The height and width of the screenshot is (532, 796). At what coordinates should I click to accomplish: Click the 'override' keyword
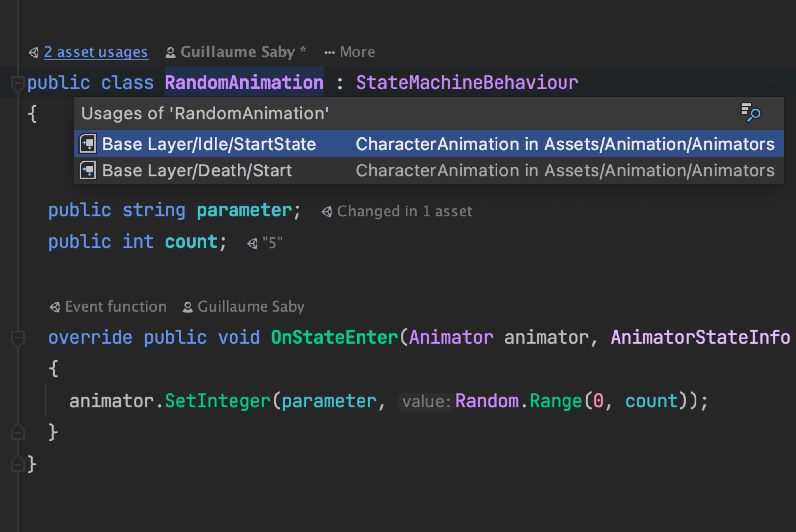(90, 337)
